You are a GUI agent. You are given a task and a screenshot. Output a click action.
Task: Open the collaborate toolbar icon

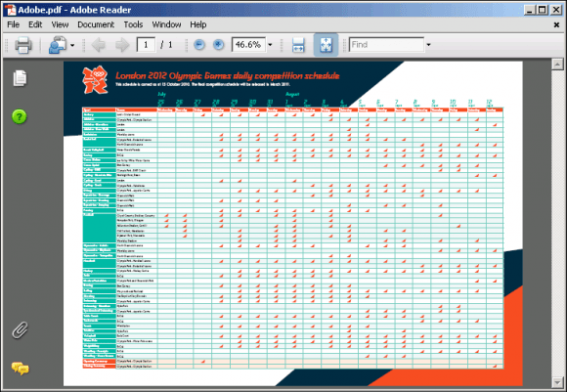(58, 45)
